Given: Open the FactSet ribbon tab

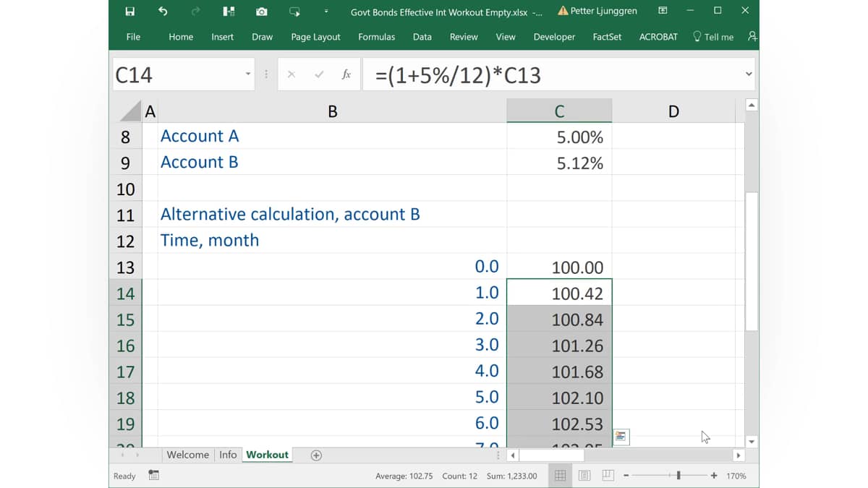Looking at the screenshot, I should [x=607, y=37].
